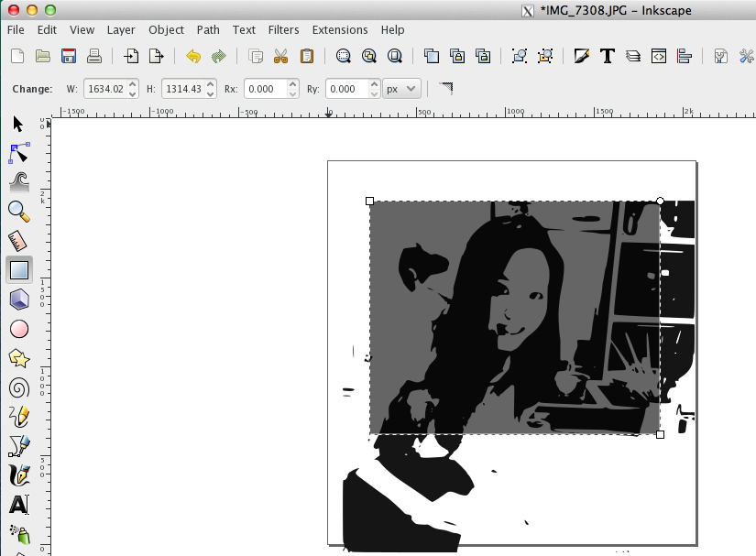Print the document
756x556 pixels.
(x=94, y=56)
